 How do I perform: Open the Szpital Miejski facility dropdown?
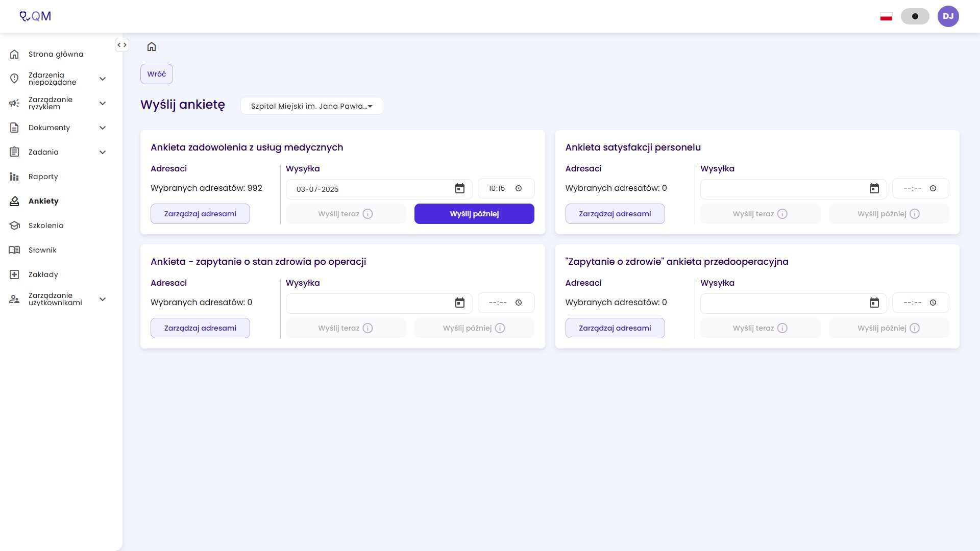click(x=311, y=106)
